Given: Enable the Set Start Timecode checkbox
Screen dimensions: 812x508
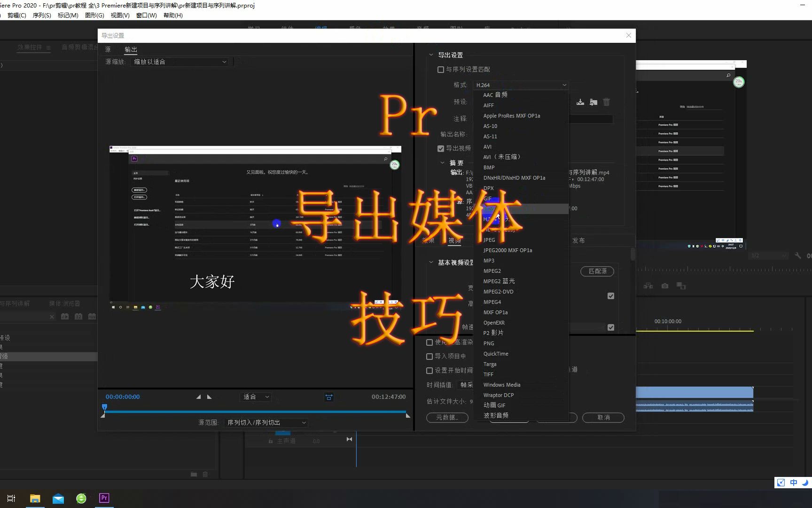Looking at the screenshot, I should 429,371.
